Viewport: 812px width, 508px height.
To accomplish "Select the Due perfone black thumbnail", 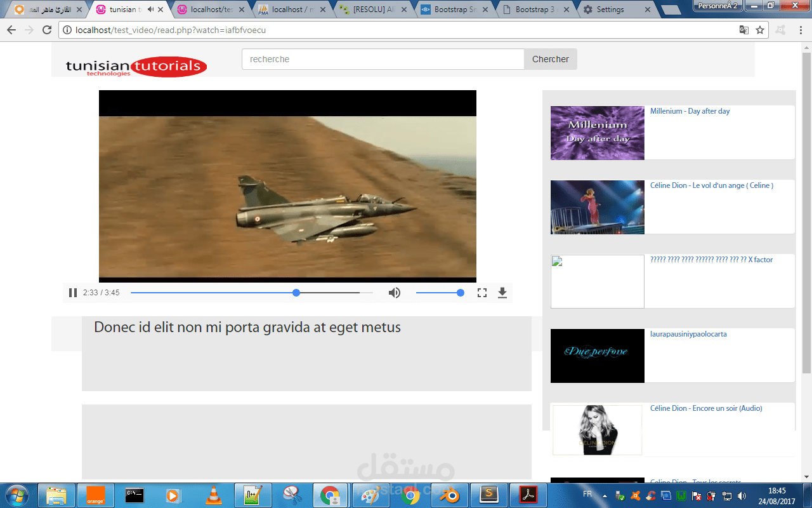I will point(598,356).
